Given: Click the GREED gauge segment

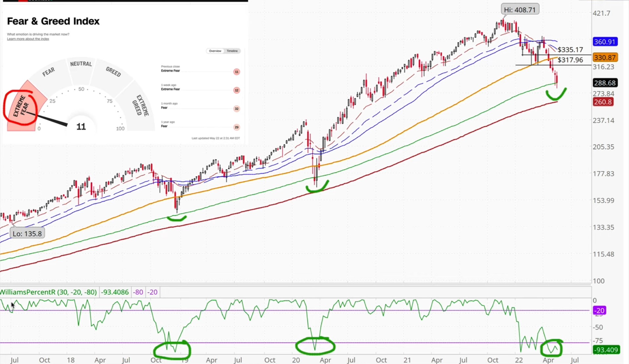Looking at the screenshot, I should 113,71.
